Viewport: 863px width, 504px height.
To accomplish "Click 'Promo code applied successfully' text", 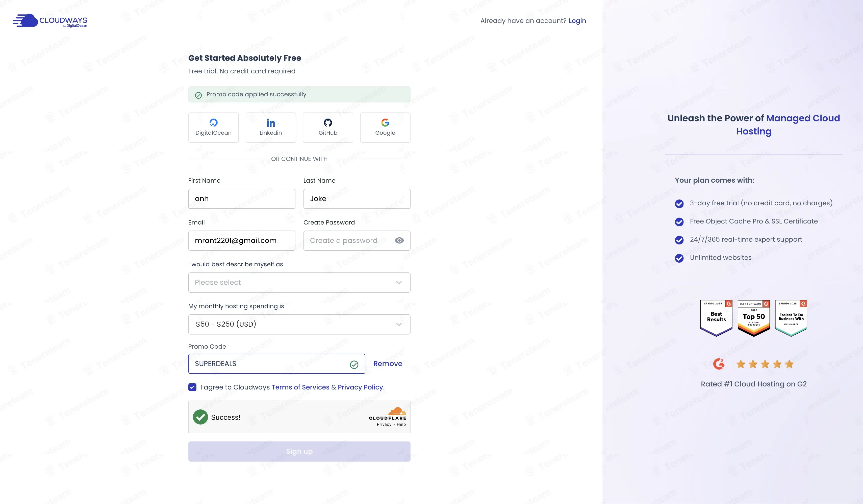I will 256,94.
